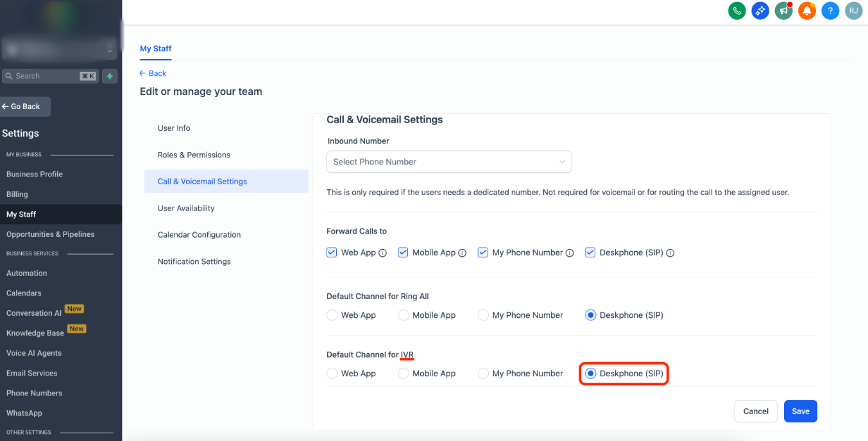The height and width of the screenshot is (441, 868).
Task: Click the Deskphone (SIP) info icon
Action: pyautogui.click(x=670, y=253)
